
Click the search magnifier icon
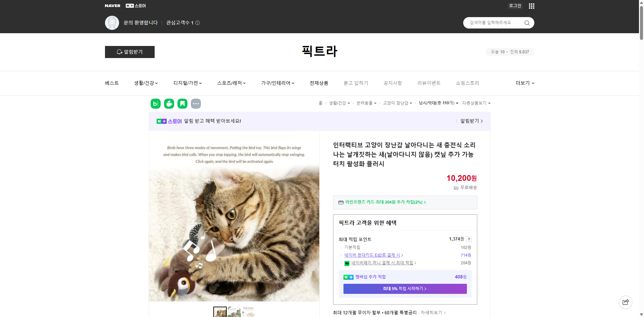pyautogui.click(x=527, y=23)
